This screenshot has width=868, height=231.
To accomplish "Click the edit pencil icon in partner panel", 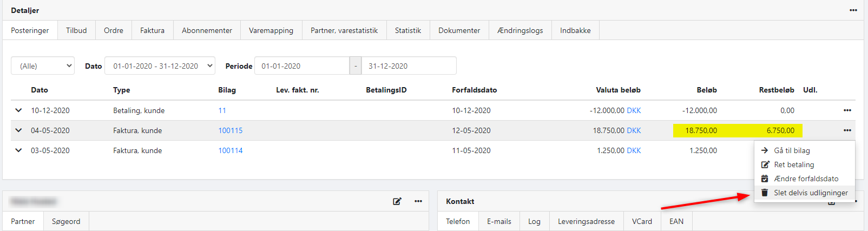I will 397,201.
